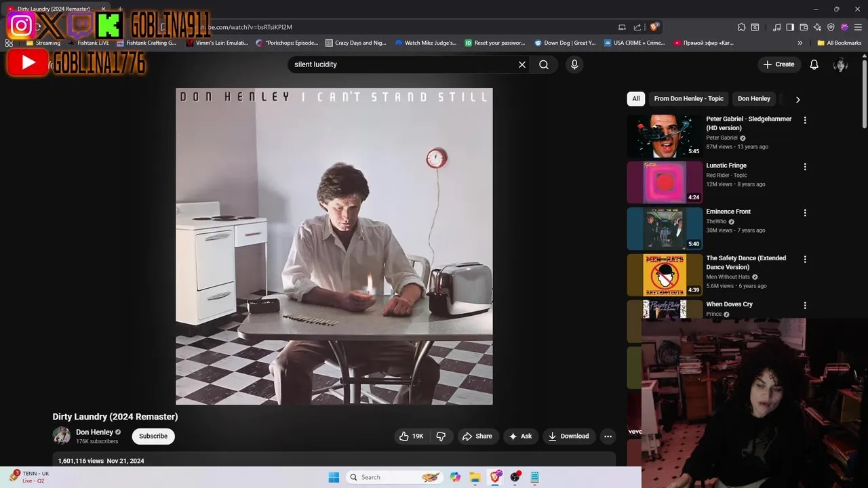Viewport: 868px width, 488px height.
Task: Show more filter chips with the arrow
Action: [797, 99]
